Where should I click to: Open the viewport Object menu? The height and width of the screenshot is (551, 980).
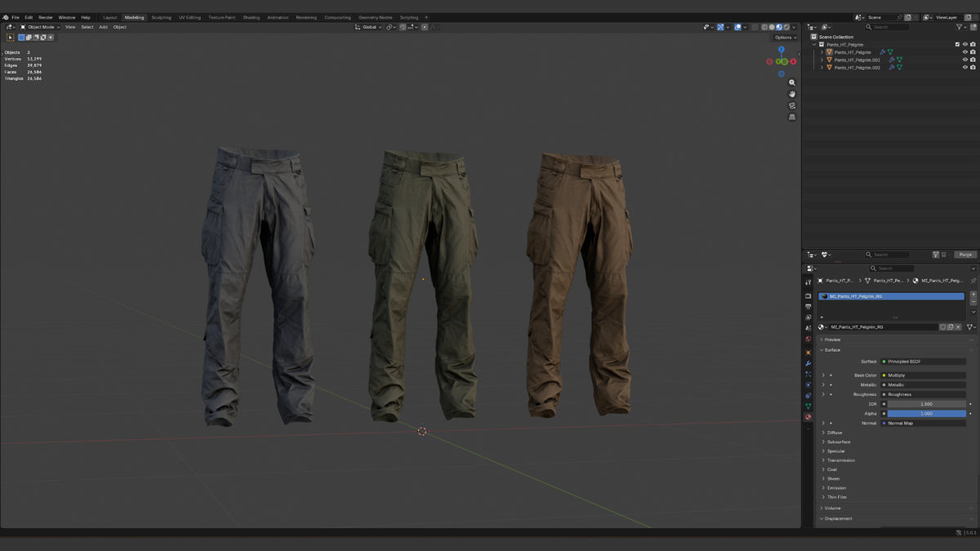click(120, 27)
